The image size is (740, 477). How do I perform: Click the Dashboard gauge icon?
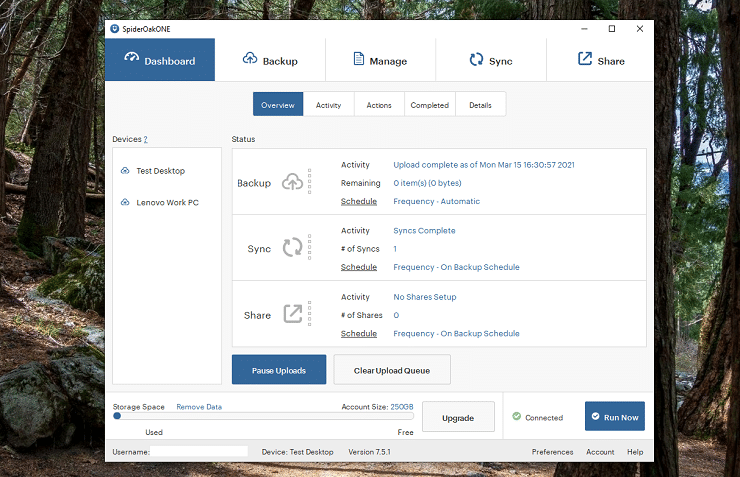[x=132, y=58]
